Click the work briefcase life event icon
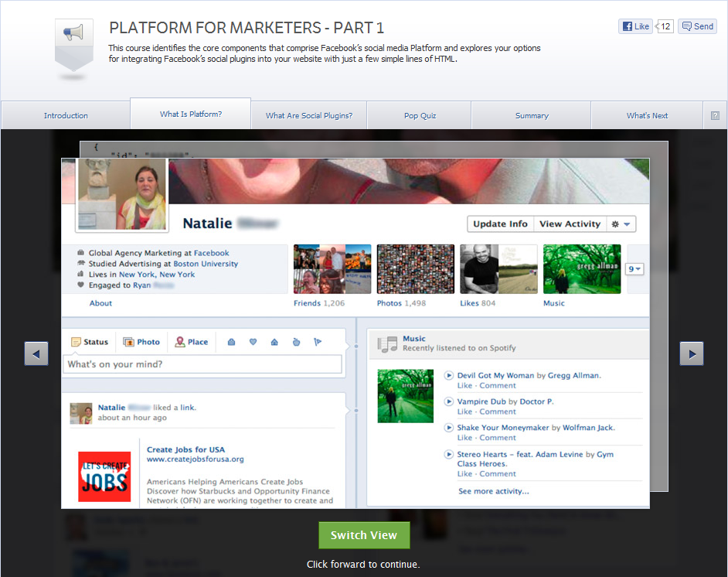 [x=231, y=342]
